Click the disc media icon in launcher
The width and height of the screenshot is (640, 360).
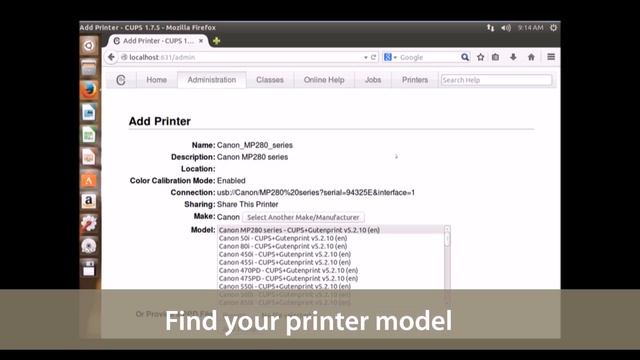click(89, 246)
